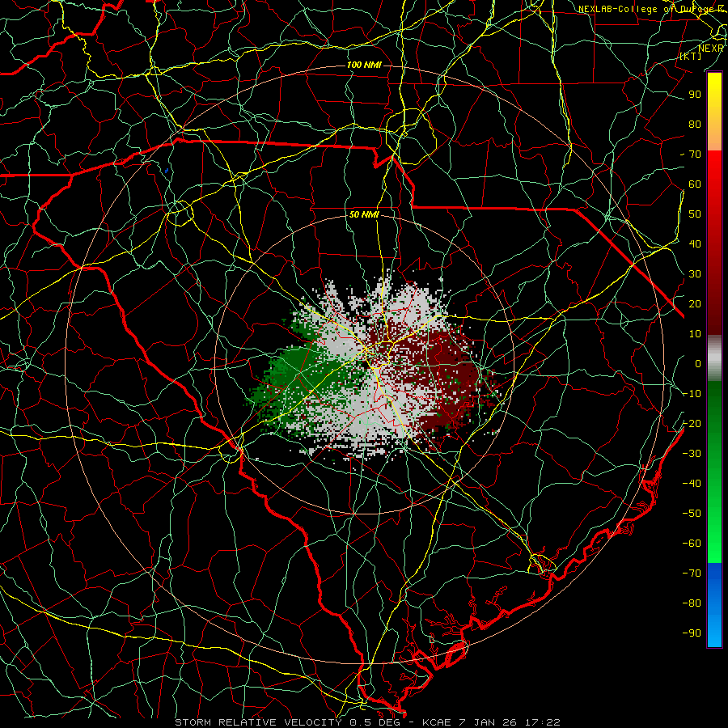This screenshot has width=728, height=728.
Task: Select the 90 value on velocity scale
Action: click(x=695, y=95)
